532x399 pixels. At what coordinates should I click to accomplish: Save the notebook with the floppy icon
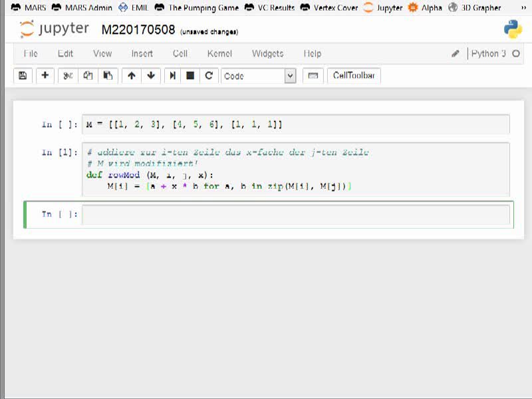click(x=23, y=76)
